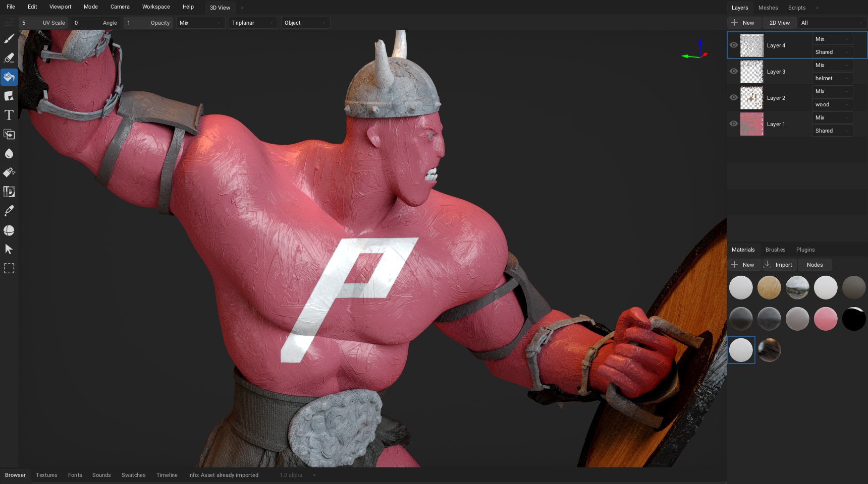Open Layer 1 Mix blending dropdown
868x484 pixels.
pyautogui.click(x=832, y=117)
